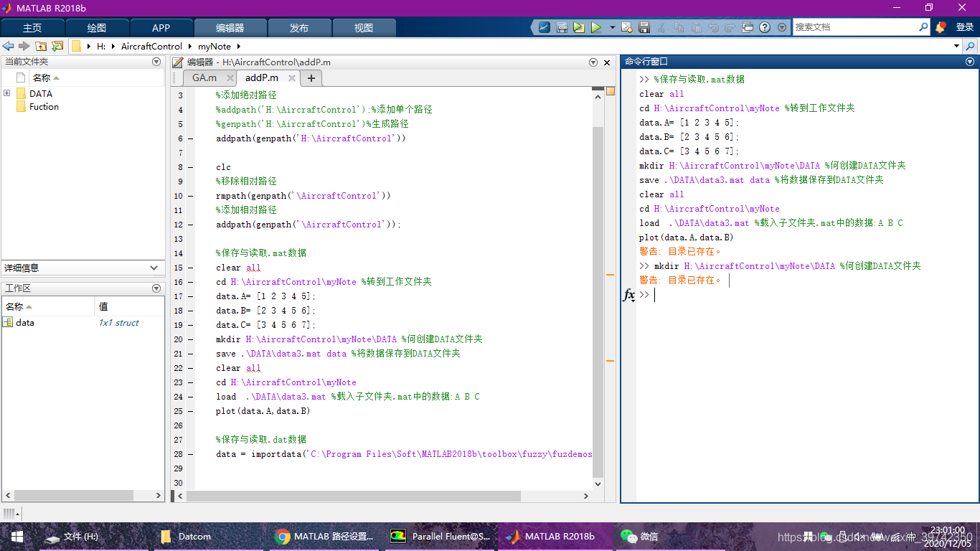Open the 视图 ribbon tab
Screen dimensions: 980x551
(x=364, y=28)
